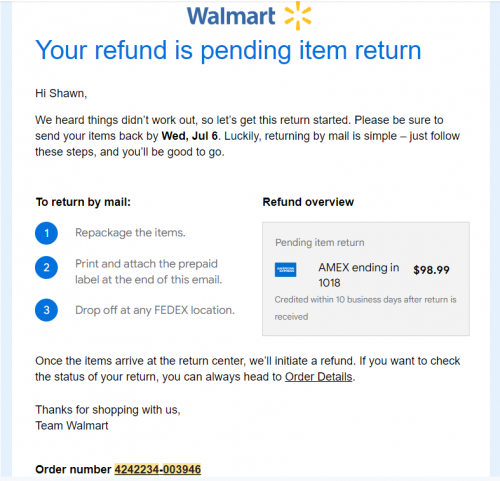This screenshot has width=500, height=481.
Task: Click the step 2 circle icon
Action: (46, 267)
